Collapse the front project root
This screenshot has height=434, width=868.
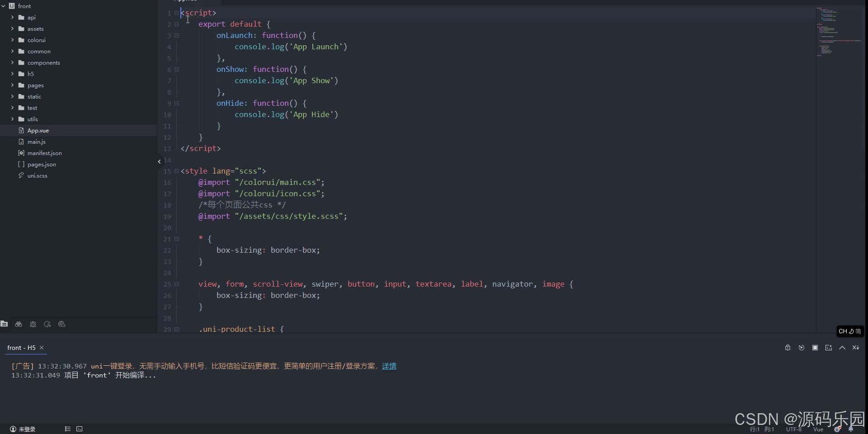(x=4, y=6)
